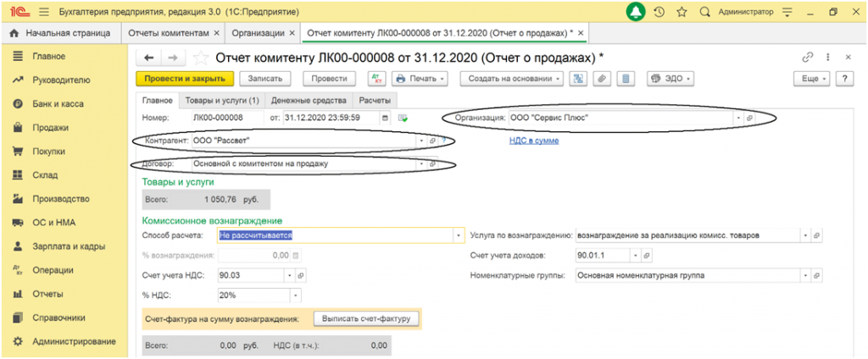This screenshot has height=359, width=868.
Task: Expand the Договор dropdown arrow
Action: point(422,164)
